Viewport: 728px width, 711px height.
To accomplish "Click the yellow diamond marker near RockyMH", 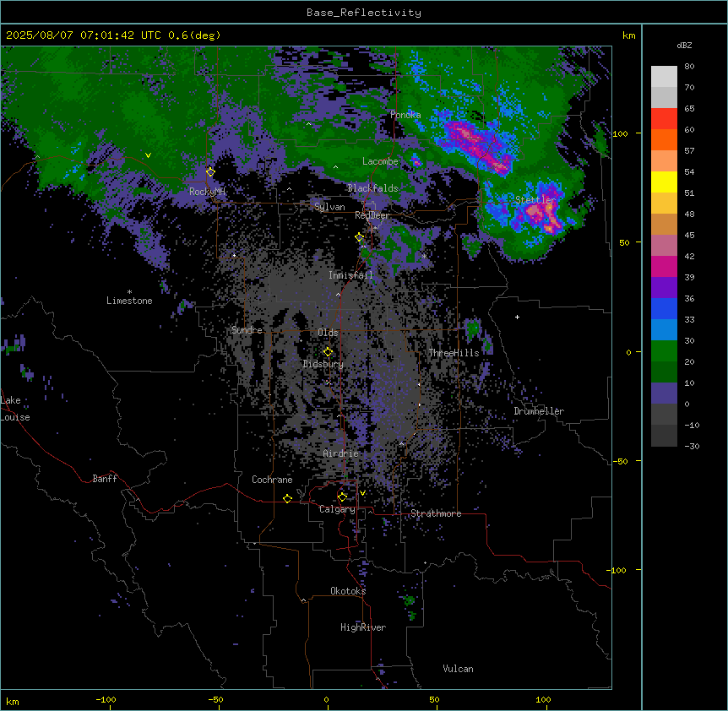I will click(x=210, y=172).
